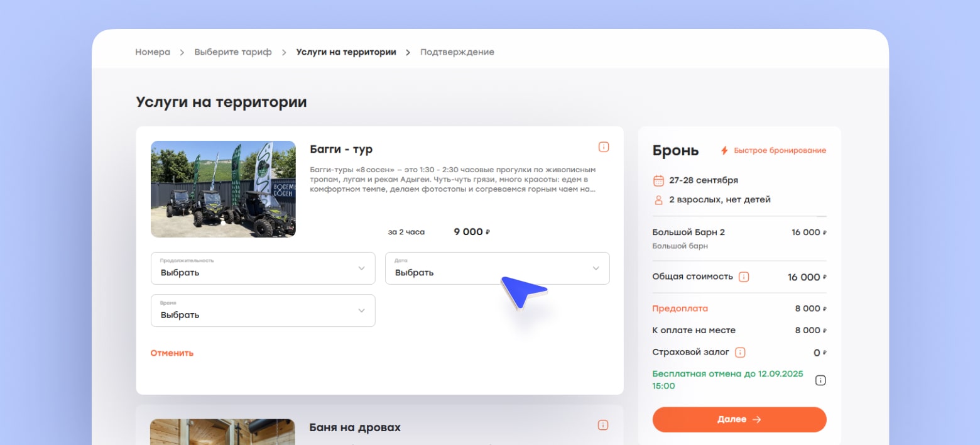Image resolution: width=980 pixels, height=445 pixels.
Task: Select Услуги на территории breadcrumb step
Action: [x=346, y=52]
